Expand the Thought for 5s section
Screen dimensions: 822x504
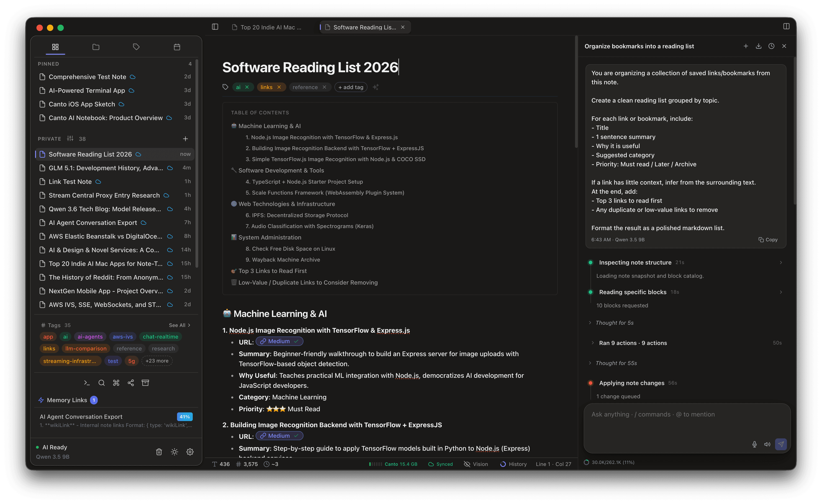pyautogui.click(x=611, y=323)
